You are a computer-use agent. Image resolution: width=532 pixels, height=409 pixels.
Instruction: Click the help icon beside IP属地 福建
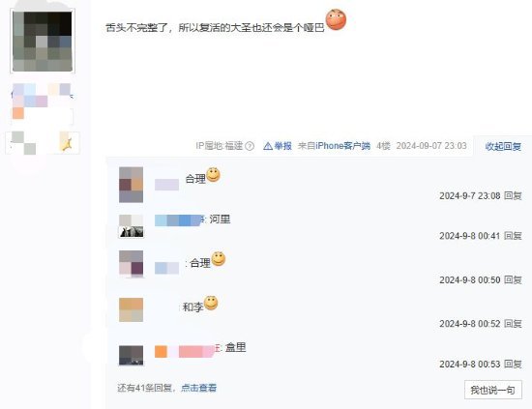coord(250,146)
